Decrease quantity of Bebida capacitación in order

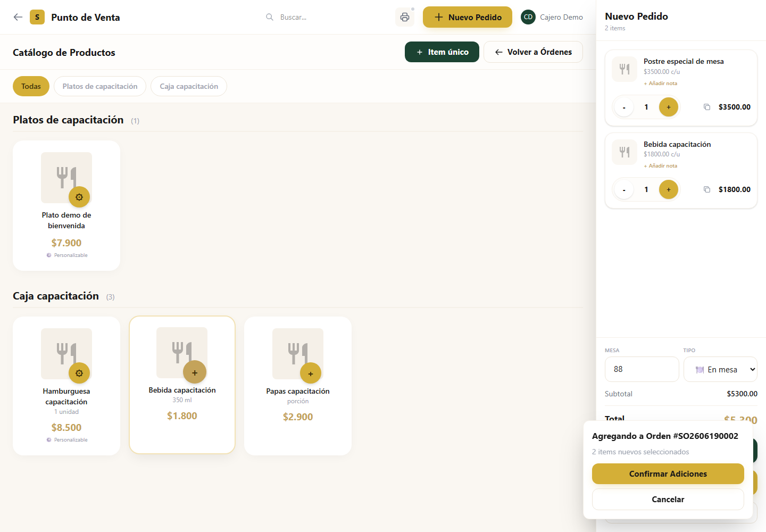point(624,189)
